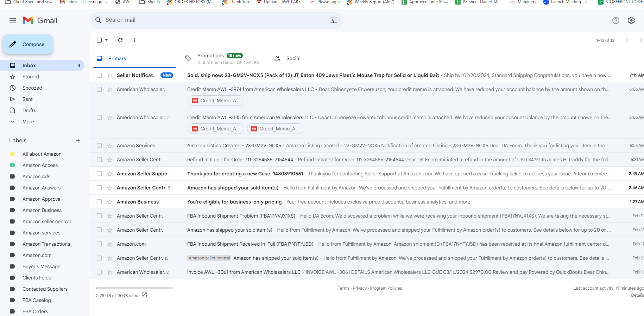Screen dimensions: 644x316
Task: Select the Amazon Seller Support email checkbox
Action: coord(99,174)
